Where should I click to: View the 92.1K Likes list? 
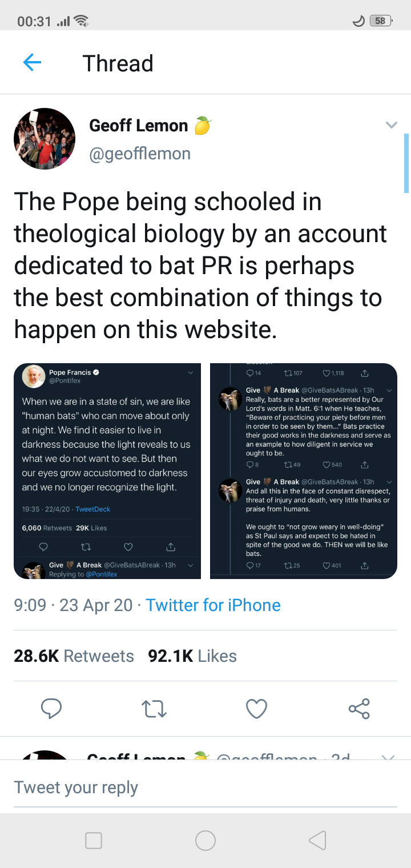coord(192,656)
